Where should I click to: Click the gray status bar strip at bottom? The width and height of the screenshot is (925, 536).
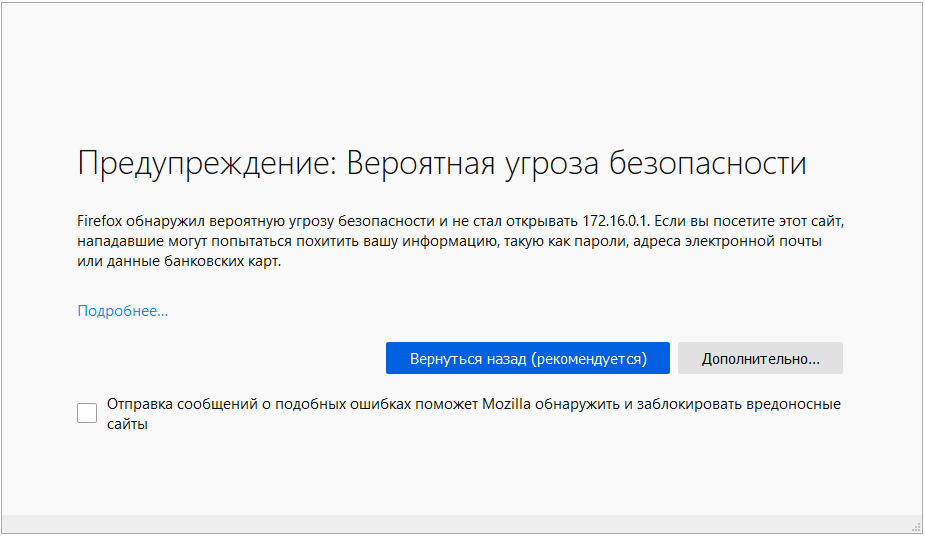(460, 524)
